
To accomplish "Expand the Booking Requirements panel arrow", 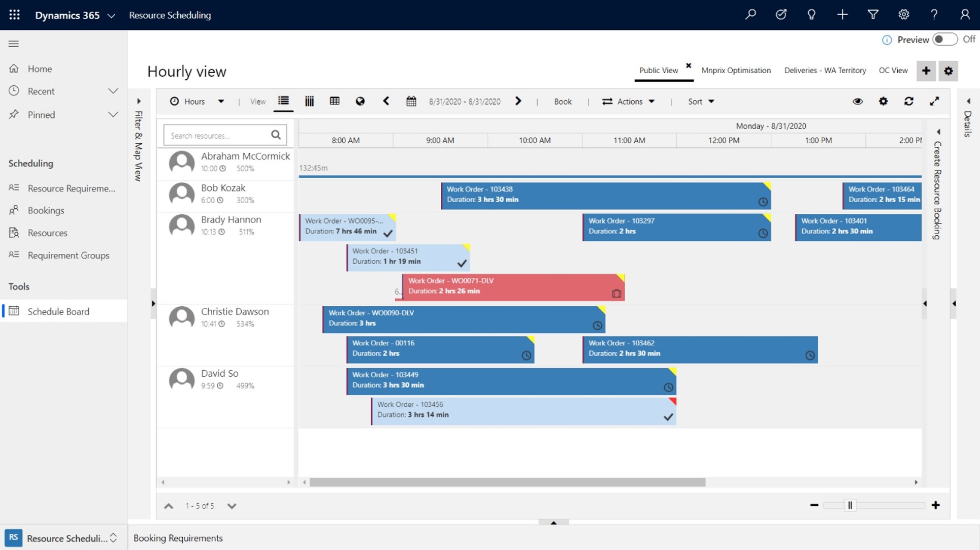I will tap(553, 522).
